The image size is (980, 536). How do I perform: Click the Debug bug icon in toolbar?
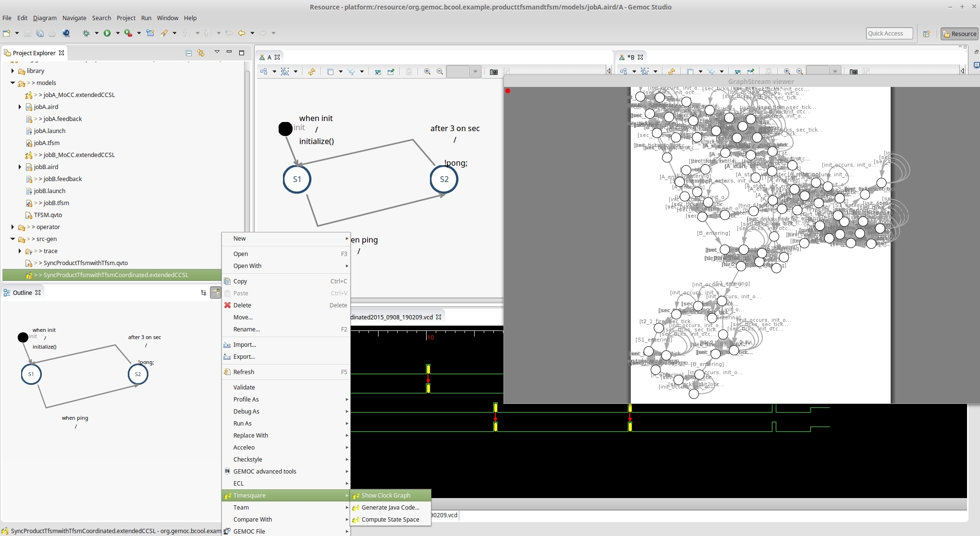(x=86, y=33)
